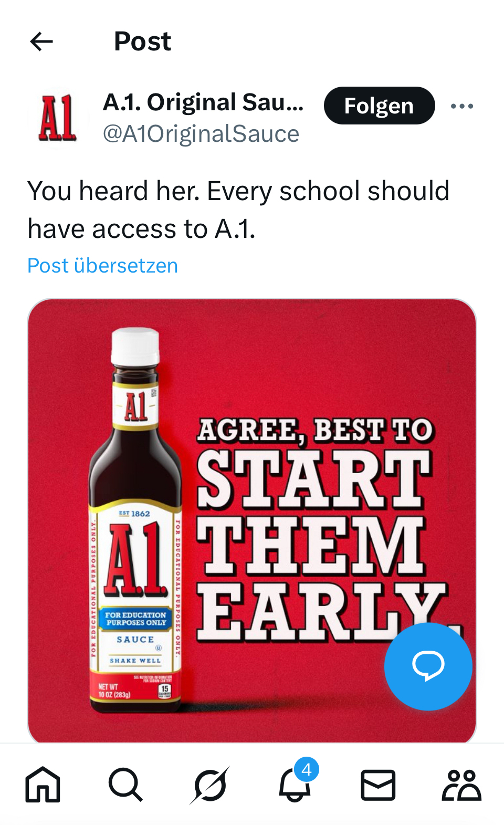The height and width of the screenshot is (825, 504).
Task: Open the Communities people icon
Action: pyautogui.click(x=461, y=785)
